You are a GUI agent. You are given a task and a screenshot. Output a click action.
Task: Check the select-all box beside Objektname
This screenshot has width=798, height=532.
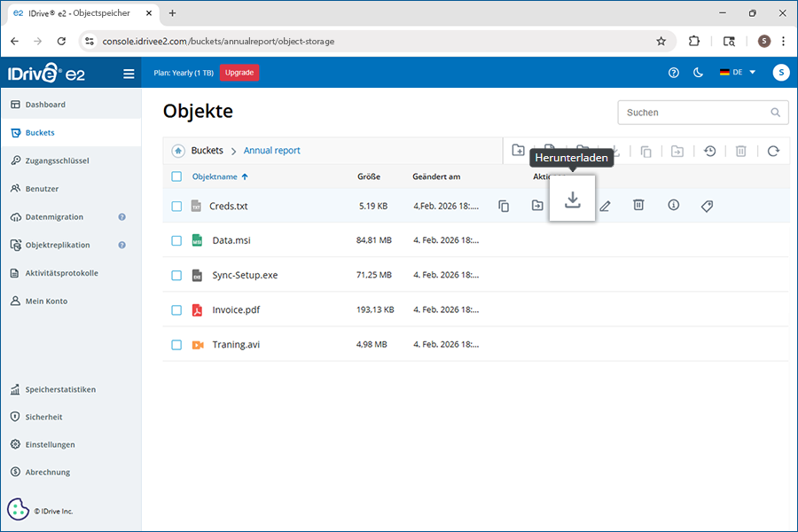(x=176, y=176)
